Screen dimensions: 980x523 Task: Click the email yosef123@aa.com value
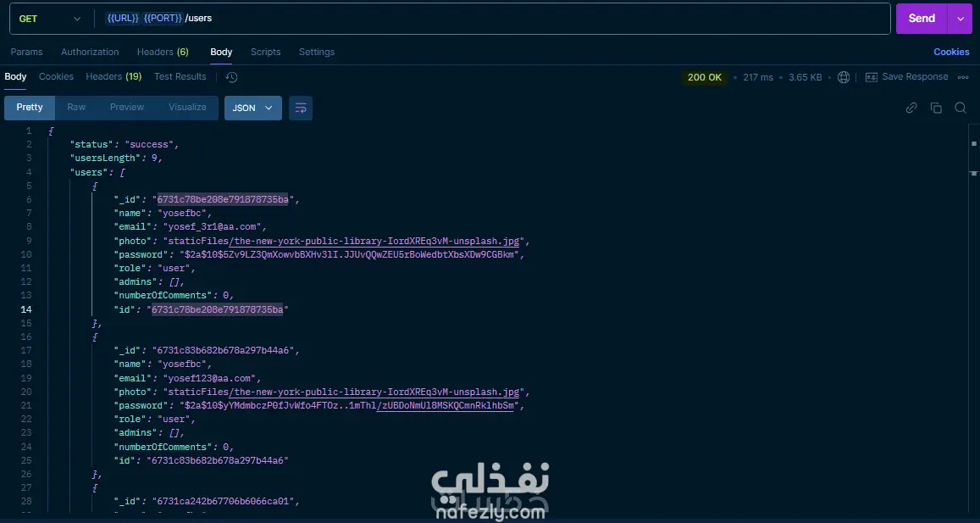[x=209, y=378]
